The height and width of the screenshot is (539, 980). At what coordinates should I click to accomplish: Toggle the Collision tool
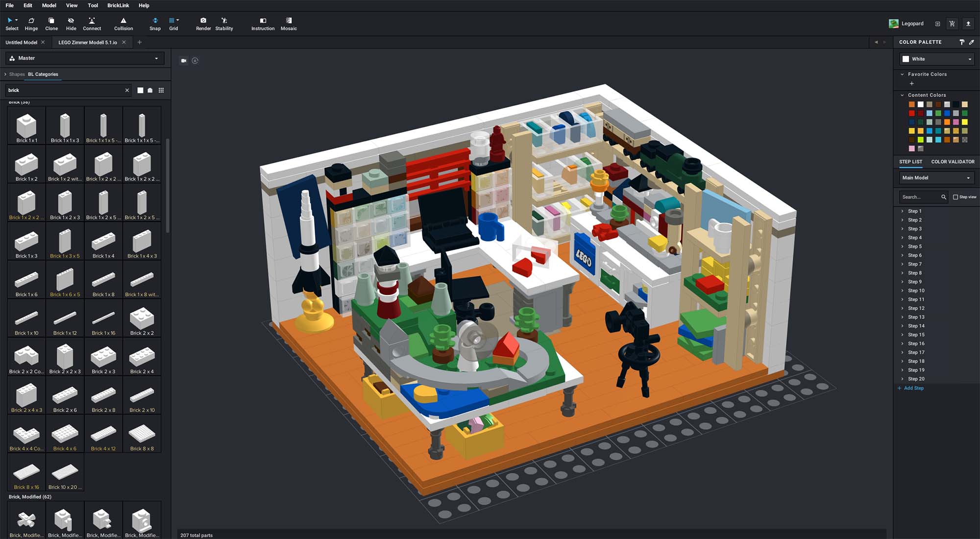[x=123, y=24]
